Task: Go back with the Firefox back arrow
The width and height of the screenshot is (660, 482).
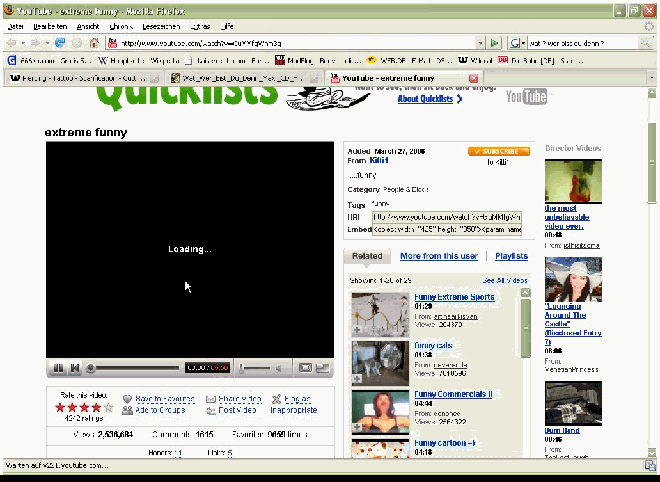Action: [x=12, y=43]
